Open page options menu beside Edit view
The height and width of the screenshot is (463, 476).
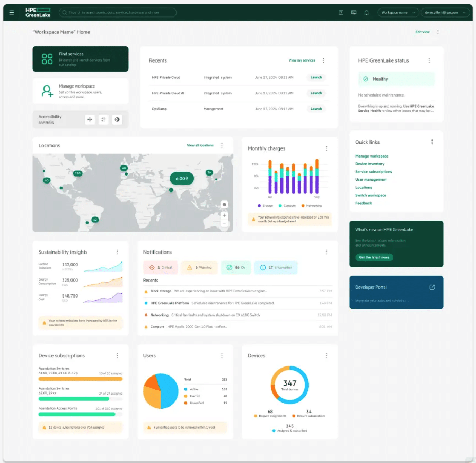pyautogui.click(x=438, y=32)
